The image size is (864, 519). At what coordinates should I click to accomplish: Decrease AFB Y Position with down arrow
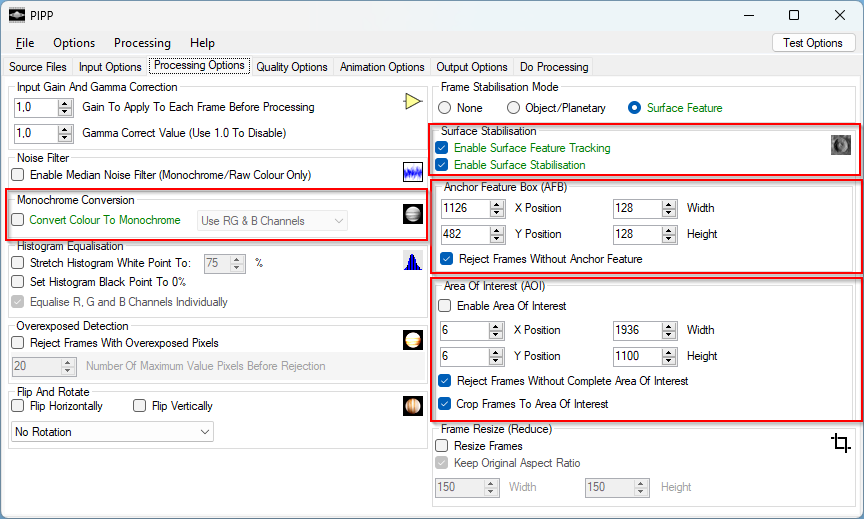point(497,239)
